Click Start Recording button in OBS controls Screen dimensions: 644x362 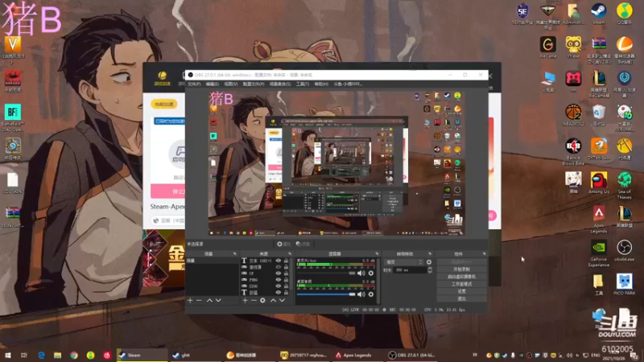[x=461, y=269]
